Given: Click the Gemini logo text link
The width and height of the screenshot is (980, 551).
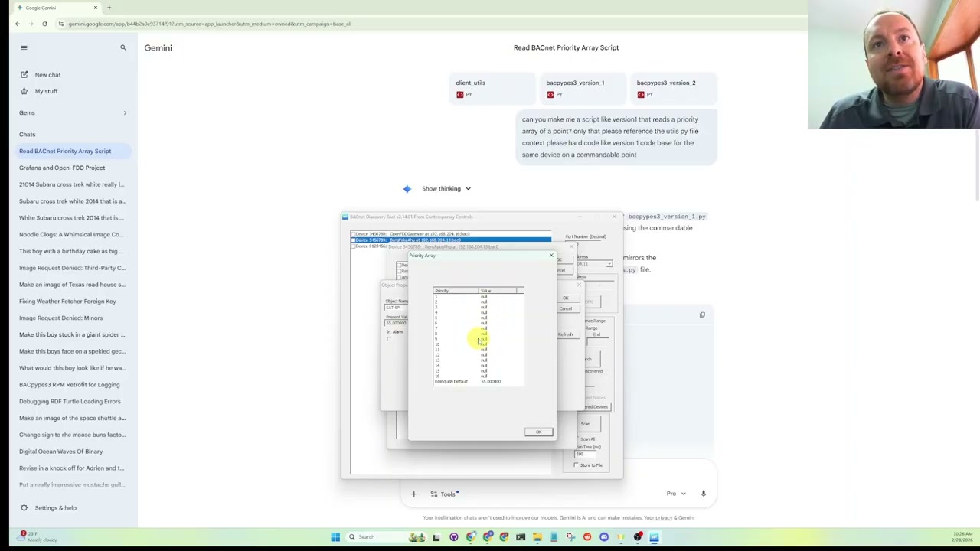Looking at the screenshot, I should tap(158, 47).
